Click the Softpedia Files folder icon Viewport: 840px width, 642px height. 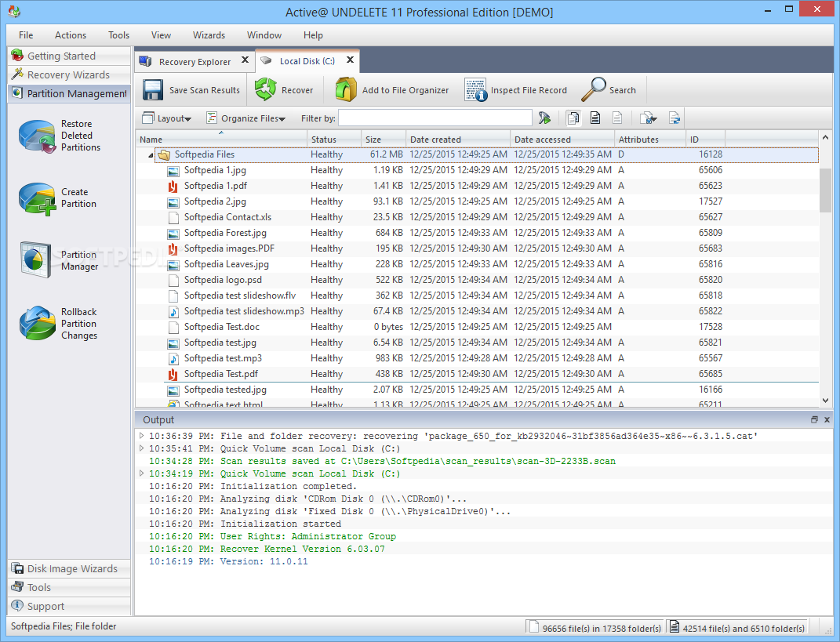[x=165, y=154]
